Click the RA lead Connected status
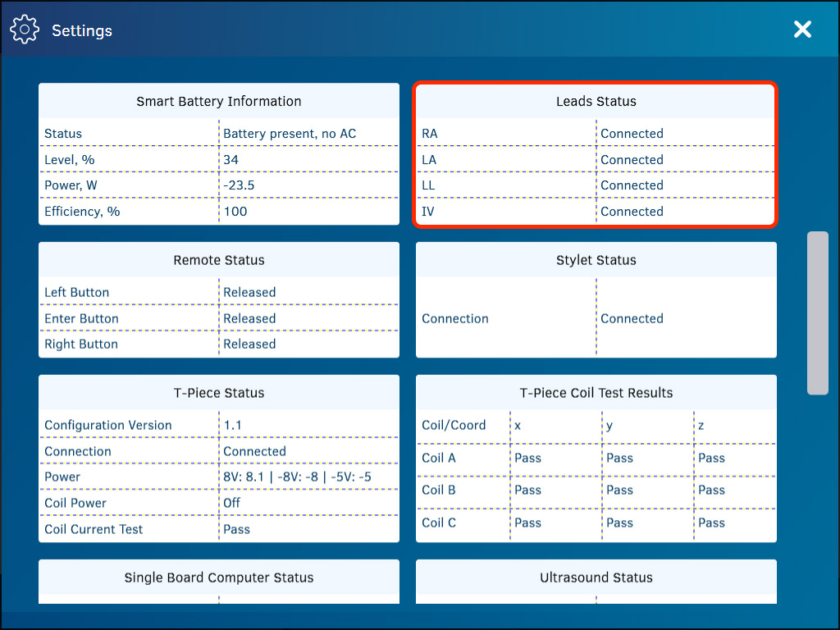840x630 pixels. click(x=632, y=133)
